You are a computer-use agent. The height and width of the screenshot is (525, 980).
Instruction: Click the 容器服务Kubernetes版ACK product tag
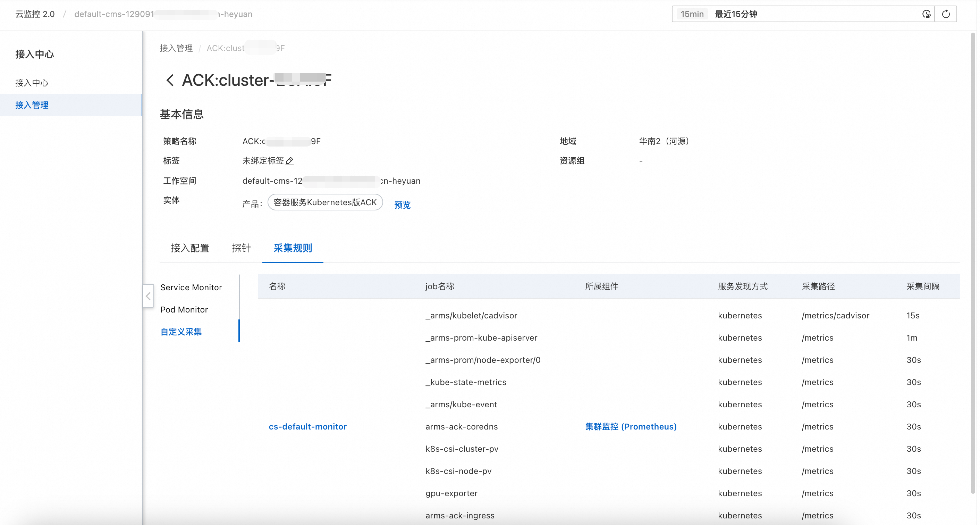pos(325,202)
